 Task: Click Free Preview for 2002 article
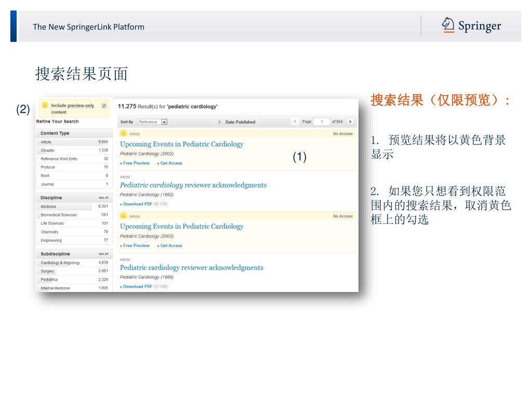point(135,163)
